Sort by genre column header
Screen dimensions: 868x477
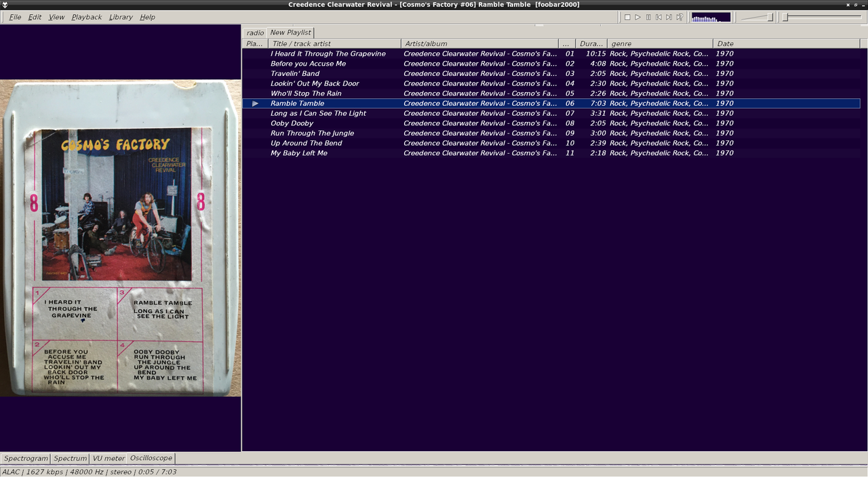click(x=660, y=43)
